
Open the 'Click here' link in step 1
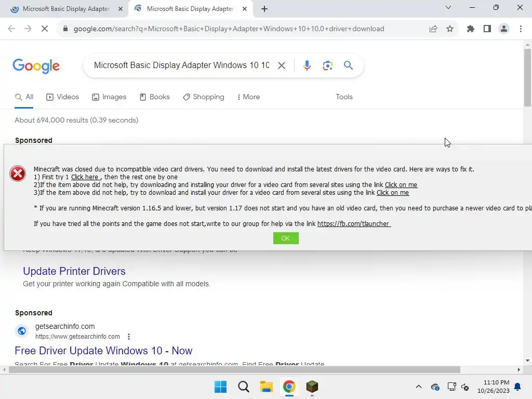pyautogui.click(x=85, y=177)
